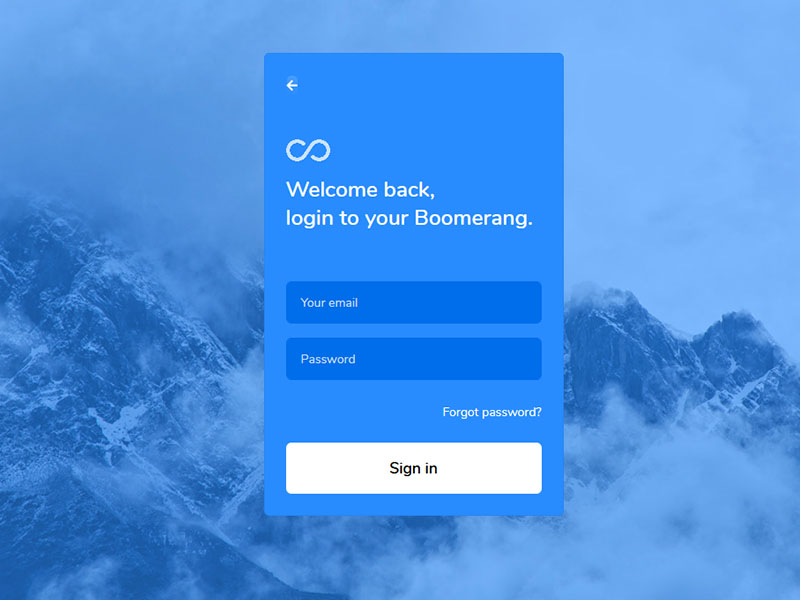Click the empty card area between heading and email
800x600 pixels.
pyautogui.click(x=414, y=256)
